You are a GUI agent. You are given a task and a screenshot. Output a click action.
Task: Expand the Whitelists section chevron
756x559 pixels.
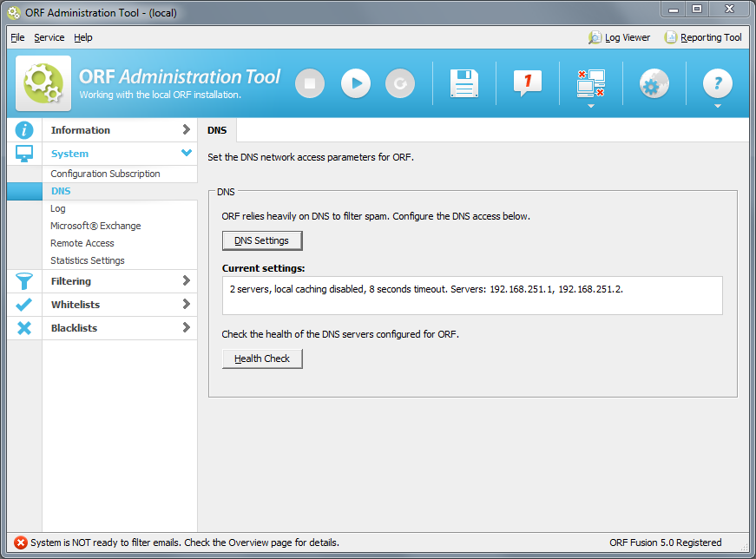click(x=186, y=304)
